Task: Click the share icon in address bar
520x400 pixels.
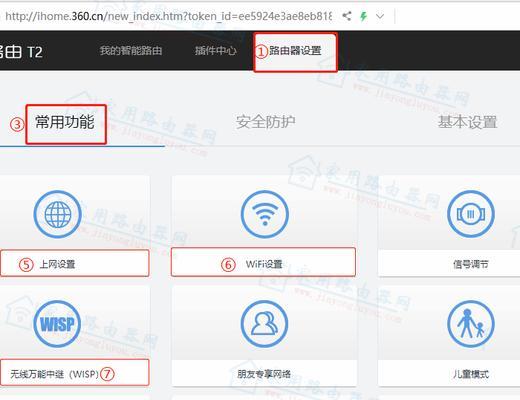Action: point(347,16)
